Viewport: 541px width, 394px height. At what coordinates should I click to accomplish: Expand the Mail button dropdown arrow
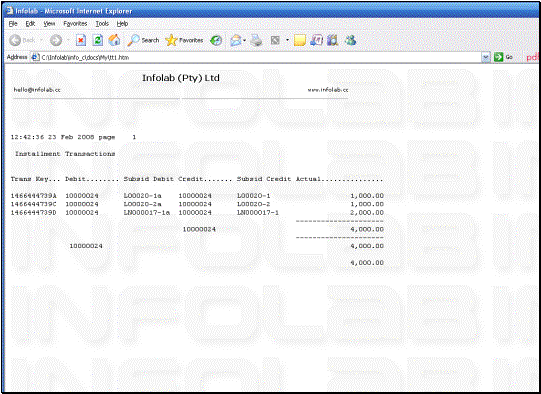pyautogui.click(x=244, y=41)
